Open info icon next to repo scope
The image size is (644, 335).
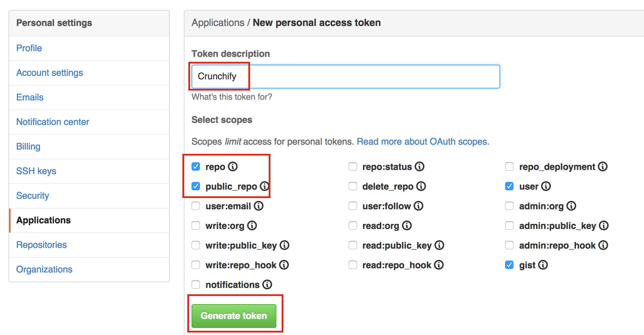coord(233,166)
